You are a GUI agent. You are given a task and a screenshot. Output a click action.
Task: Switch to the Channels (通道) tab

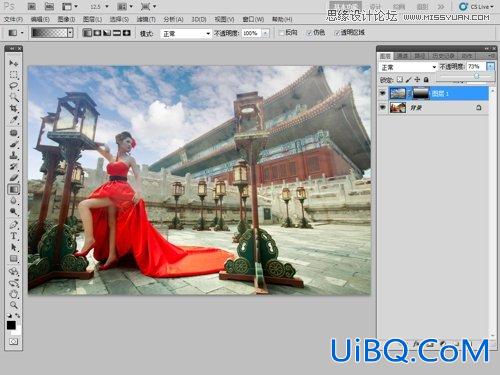pyautogui.click(x=402, y=56)
